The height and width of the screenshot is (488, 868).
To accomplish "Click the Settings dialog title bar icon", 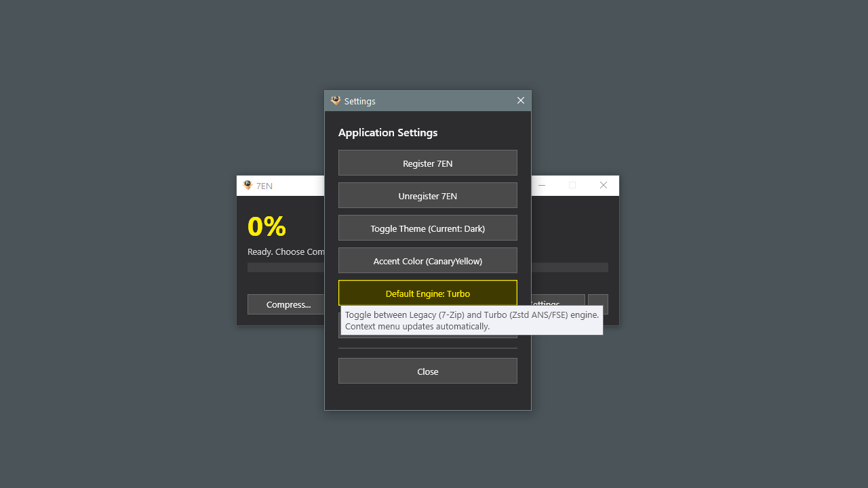I will [x=336, y=101].
